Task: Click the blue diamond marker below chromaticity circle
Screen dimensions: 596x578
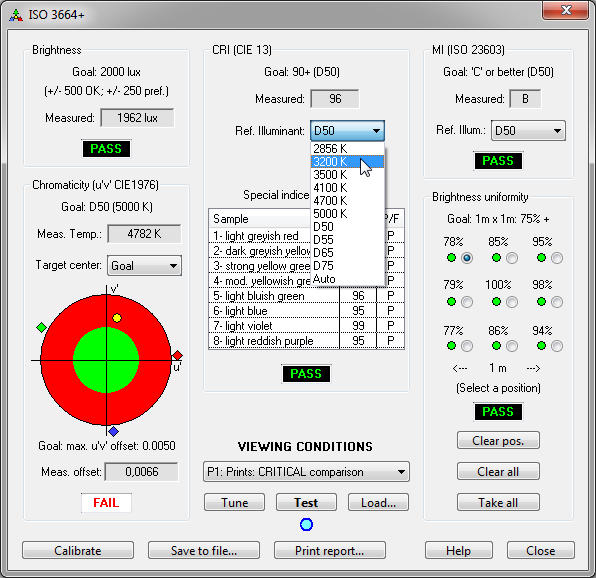Action: pos(113,431)
